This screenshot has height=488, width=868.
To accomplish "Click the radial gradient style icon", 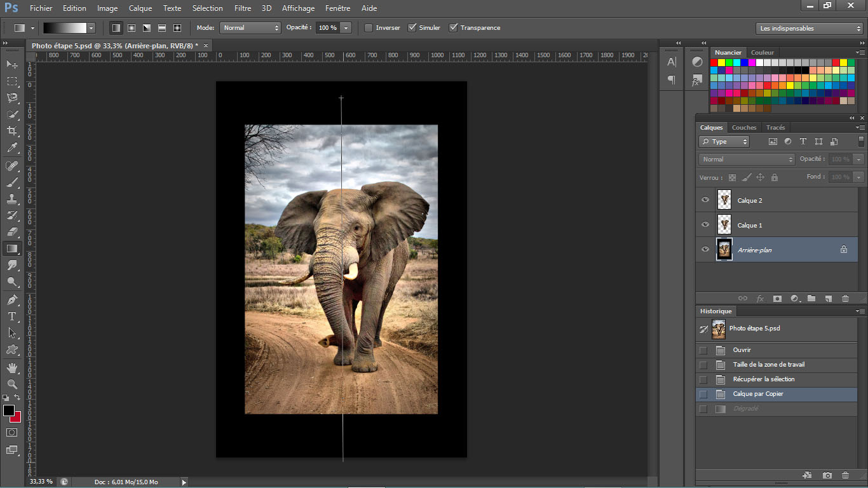I will click(x=132, y=28).
